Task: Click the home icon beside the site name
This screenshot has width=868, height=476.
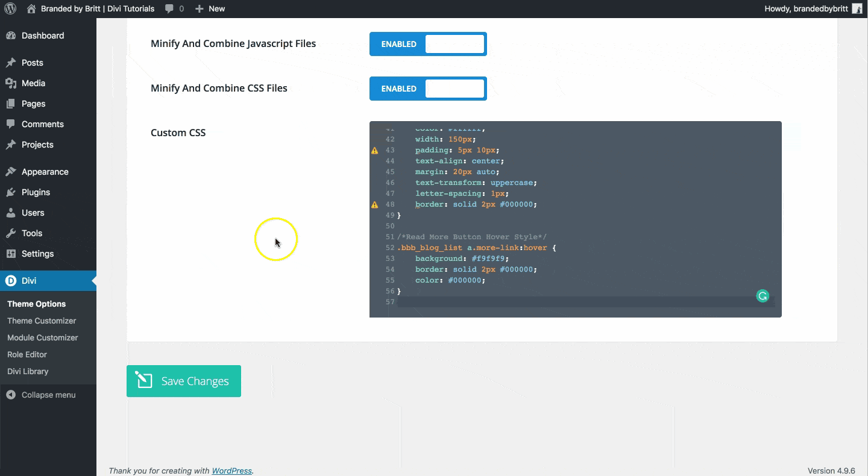Action: pyautogui.click(x=31, y=8)
